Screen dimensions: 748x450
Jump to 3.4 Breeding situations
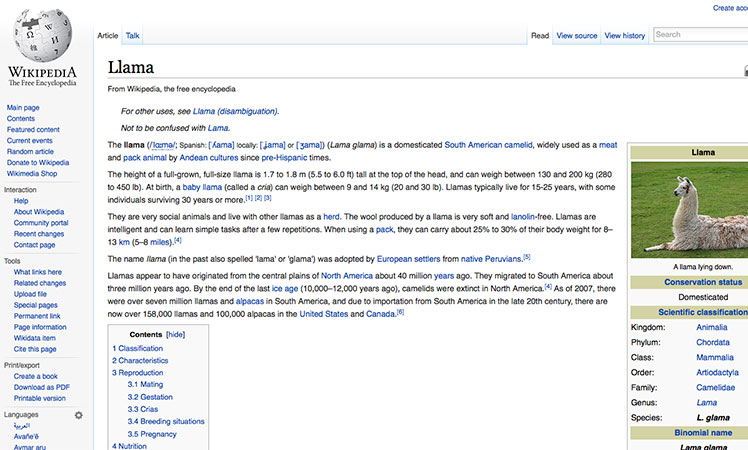pyautogui.click(x=166, y=421)
